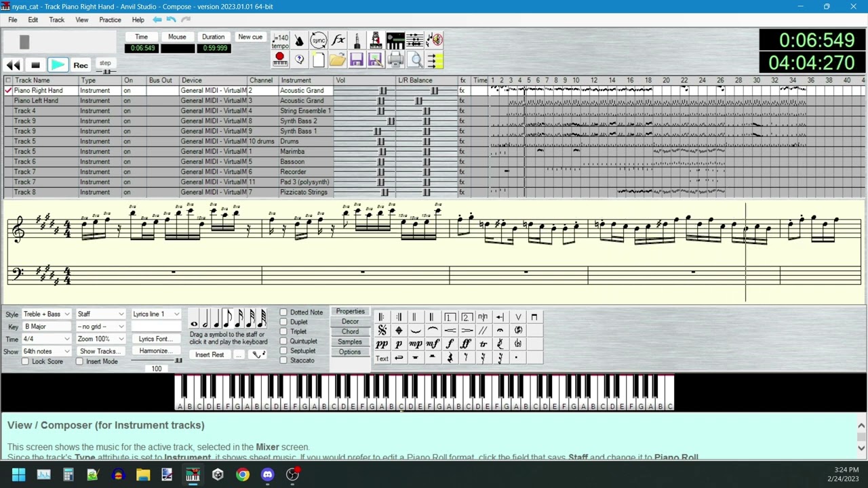Enable the Staccato checkbox
This screenshot has width=868, height=488.
pos(283,360)
